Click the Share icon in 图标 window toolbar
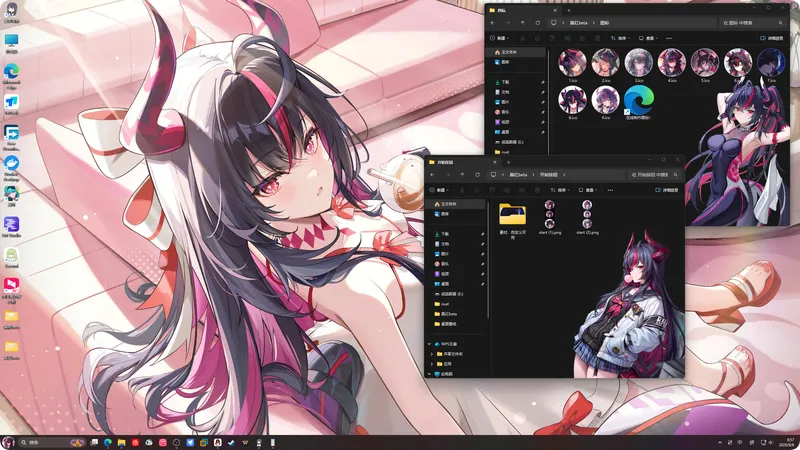800x450 pixels. click(582, 38)
